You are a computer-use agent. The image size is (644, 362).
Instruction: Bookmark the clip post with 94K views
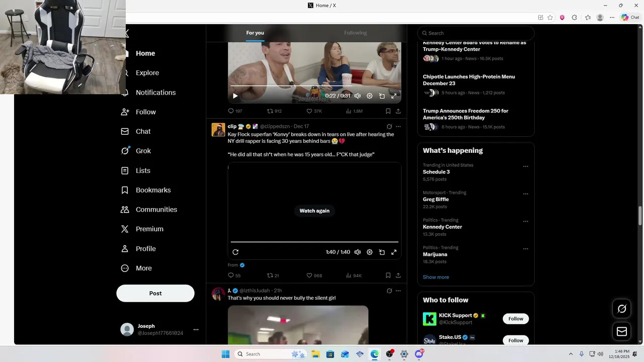(x=388, y=276)
